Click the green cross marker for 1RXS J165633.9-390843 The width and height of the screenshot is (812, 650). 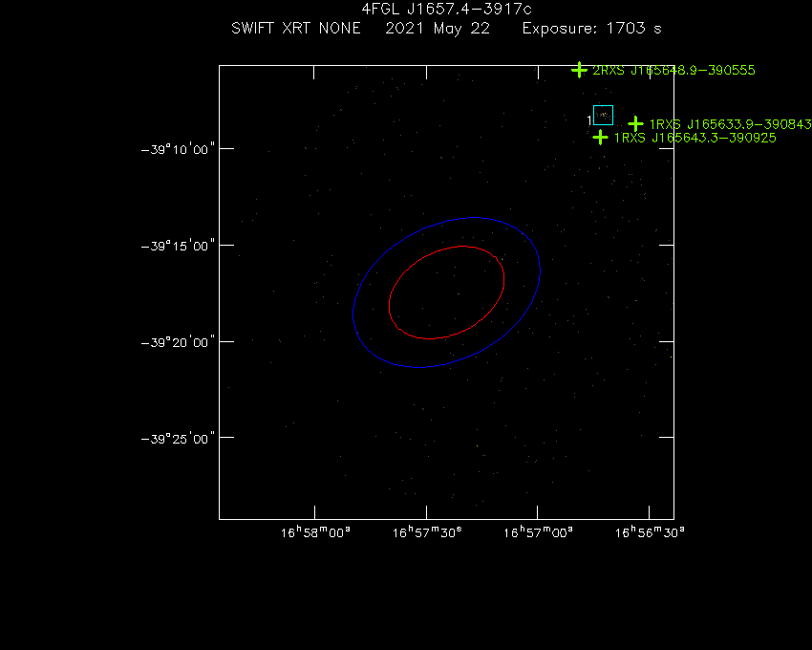[636, 124]
